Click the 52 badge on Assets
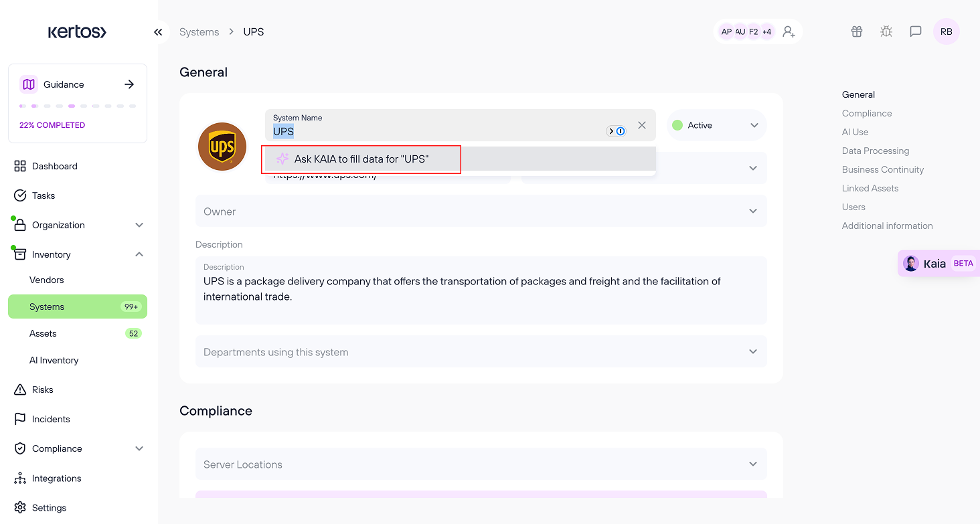 click(x=133, y=333)
